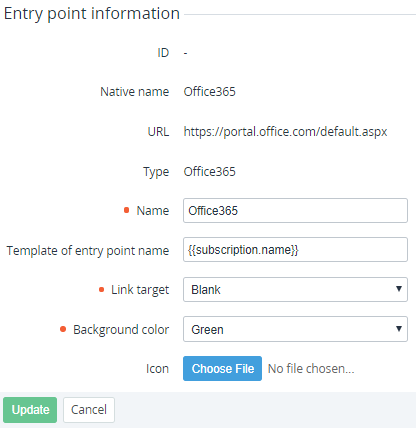
Task: Click the 'No file chosen...' text
Action: (311, 369)
